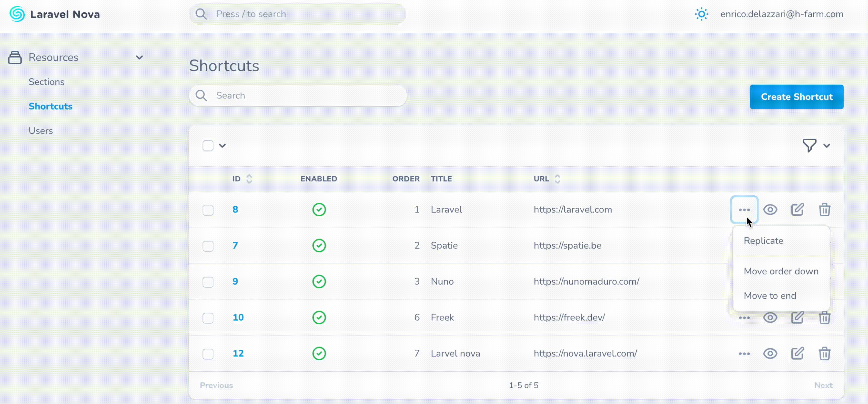Open Sections in the sidebar

click(x=47, y=82)
